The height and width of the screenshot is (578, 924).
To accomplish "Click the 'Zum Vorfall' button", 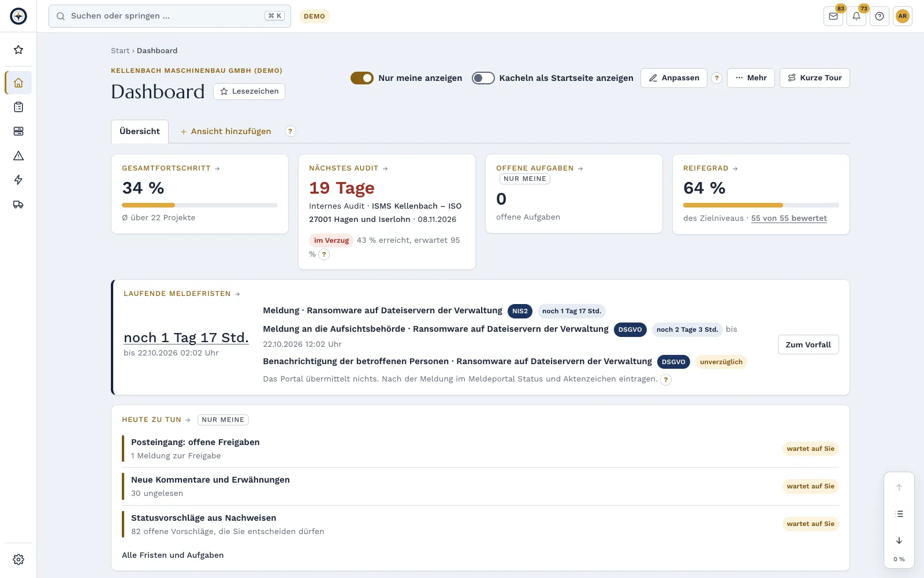I will tap(808, 344).
